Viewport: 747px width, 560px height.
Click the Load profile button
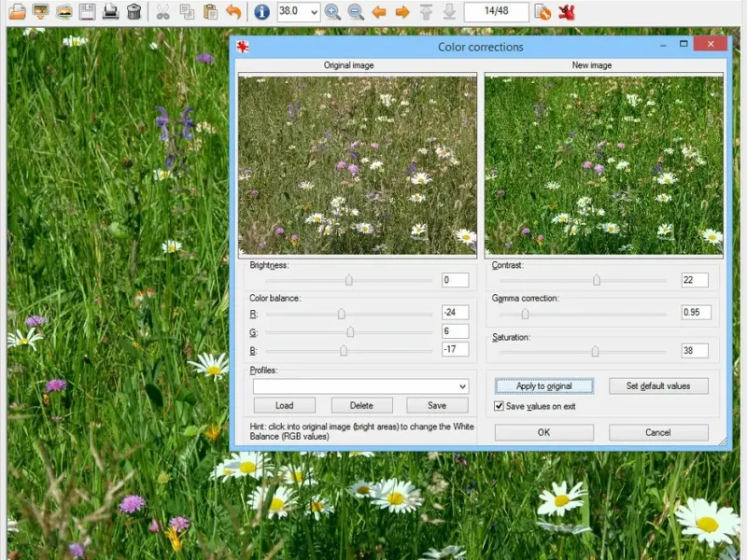pyautogui.click(x=284, y=405)
